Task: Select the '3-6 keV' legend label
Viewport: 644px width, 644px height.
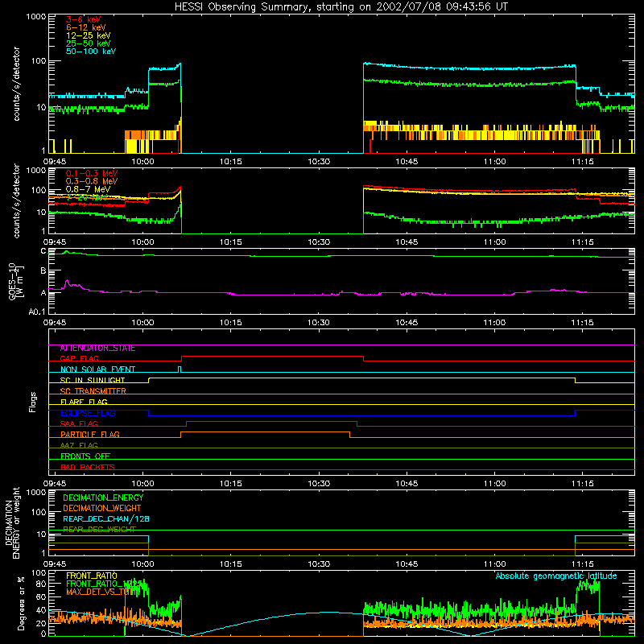Action: click(83, 19)
